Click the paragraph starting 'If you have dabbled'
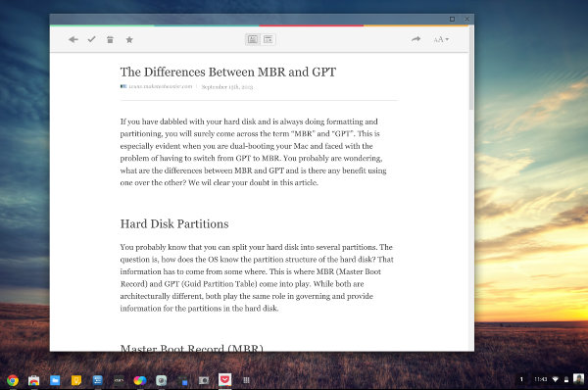This screenshot has width=588, height=390. tap(253, 152)
